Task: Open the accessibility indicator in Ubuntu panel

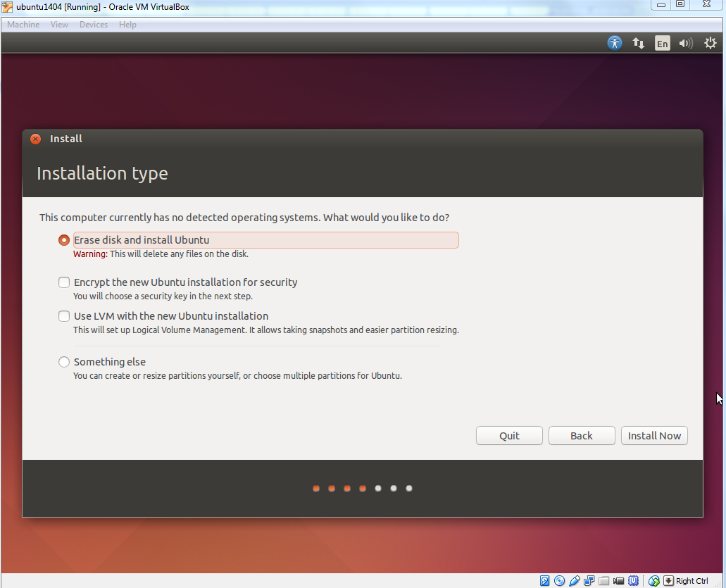Action: tap(615, 43)
